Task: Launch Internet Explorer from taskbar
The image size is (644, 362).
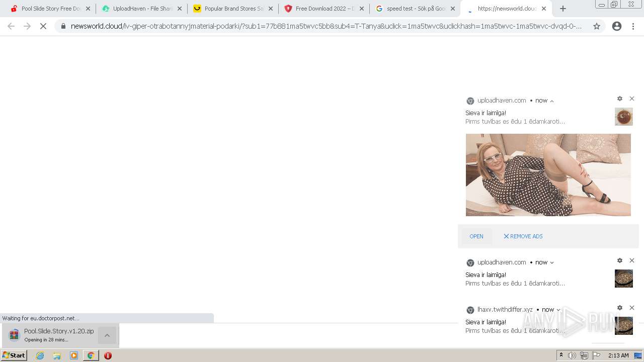Action: tap(40, 355)
